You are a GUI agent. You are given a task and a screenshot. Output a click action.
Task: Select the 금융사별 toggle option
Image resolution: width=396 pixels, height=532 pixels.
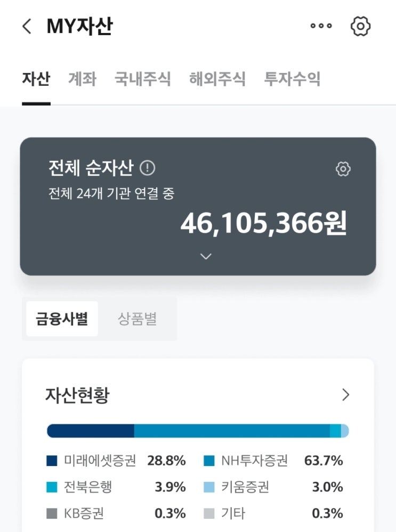click(62, 318)
